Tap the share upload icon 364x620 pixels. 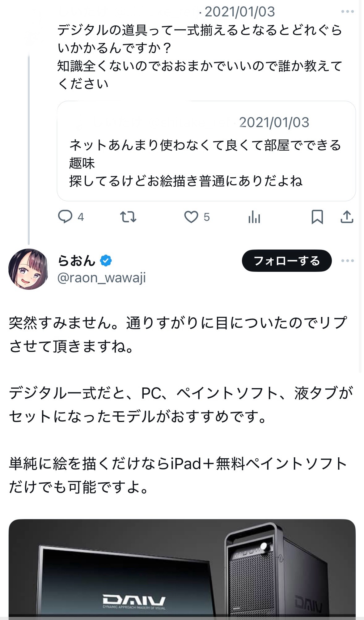point(347,217)
